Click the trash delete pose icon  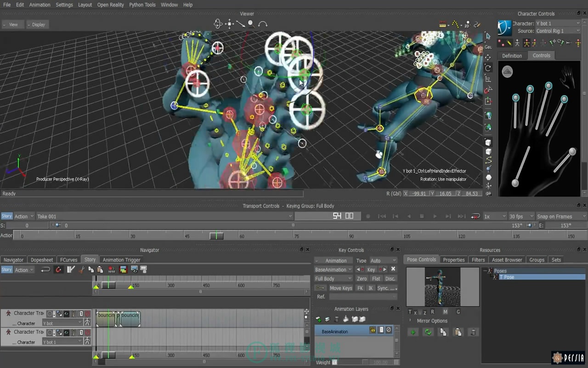point(473,332)
